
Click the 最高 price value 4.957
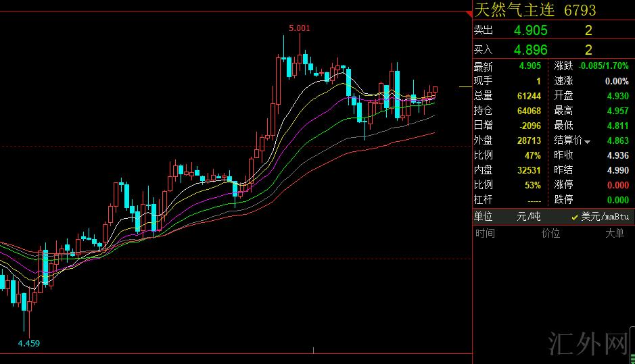coord(617,111)
